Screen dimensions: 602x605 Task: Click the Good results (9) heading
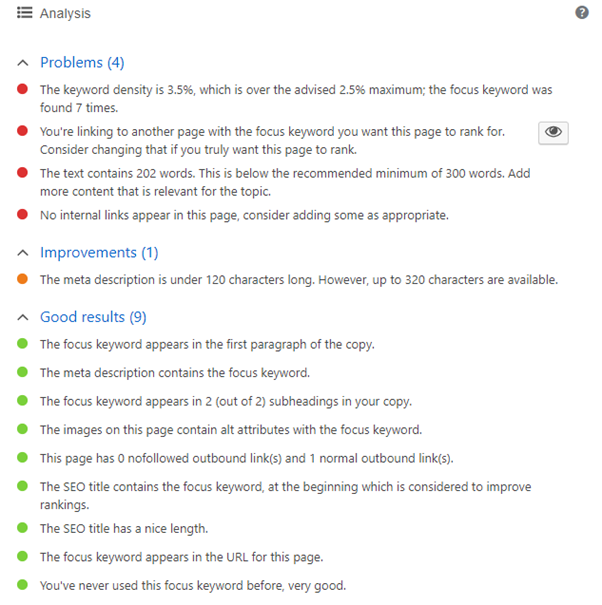(93, 317)
